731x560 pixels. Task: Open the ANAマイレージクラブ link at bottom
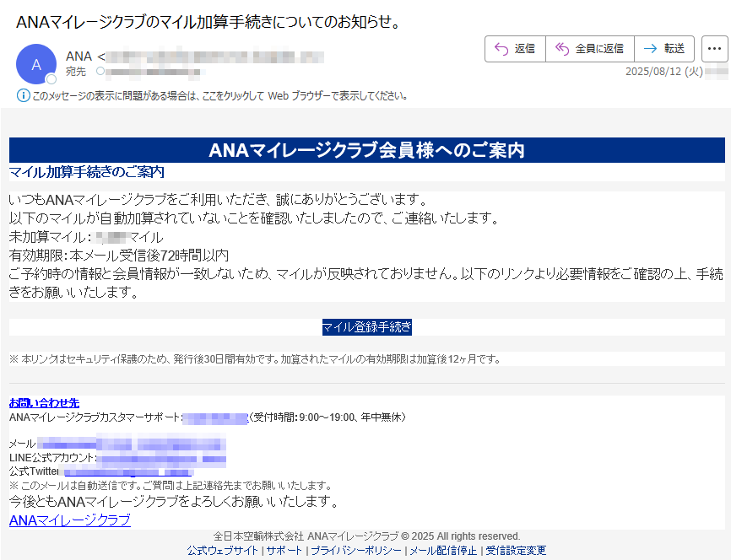point(70,520)
